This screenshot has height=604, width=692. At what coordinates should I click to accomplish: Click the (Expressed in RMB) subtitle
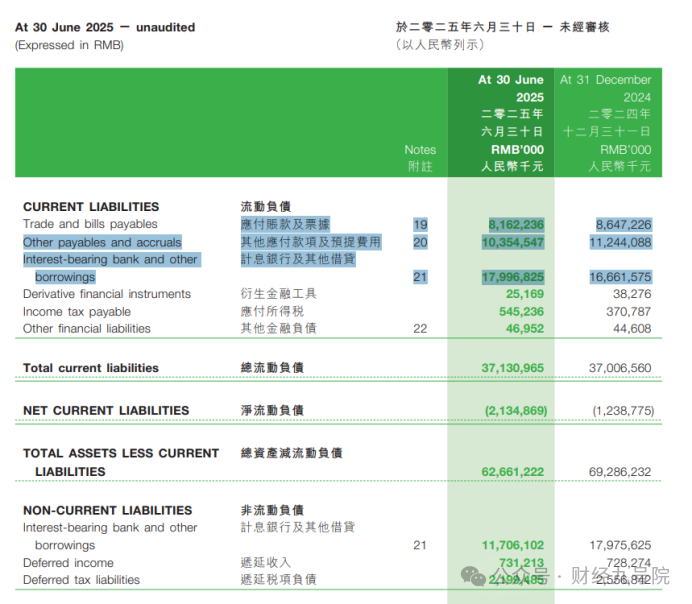[x=69, y=45]
